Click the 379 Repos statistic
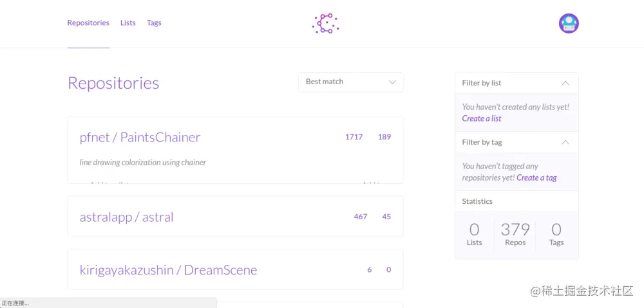Image resolution: width=644 pixels, height=308 pixels. point(515,234)
